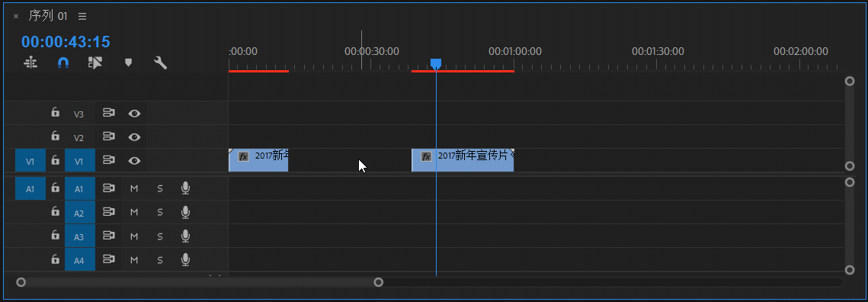This screenshot has width=868, height=302.
Task: Toggle lock on track V2
Action: click(x=55, y=137)
